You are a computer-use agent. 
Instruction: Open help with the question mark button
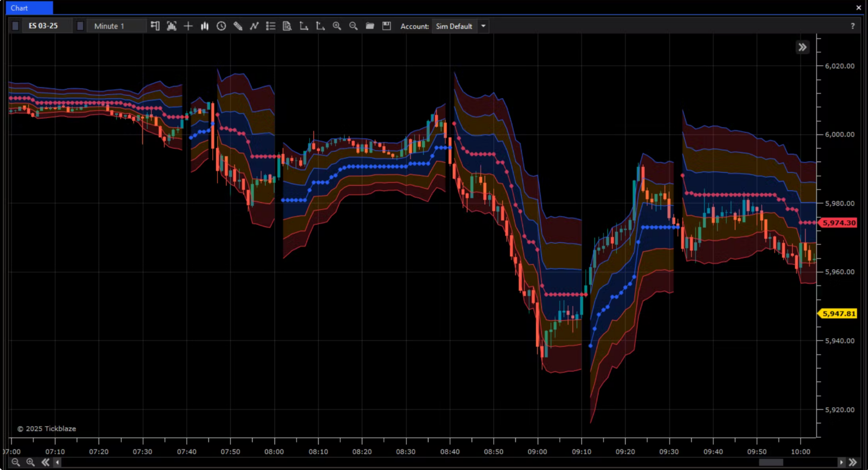[853, 26]
